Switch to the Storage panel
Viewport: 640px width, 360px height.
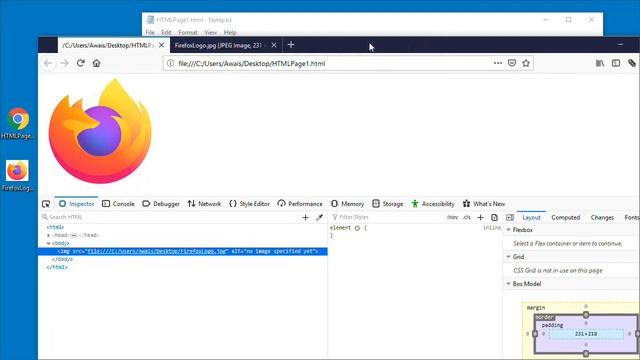[x=388, y=204]
